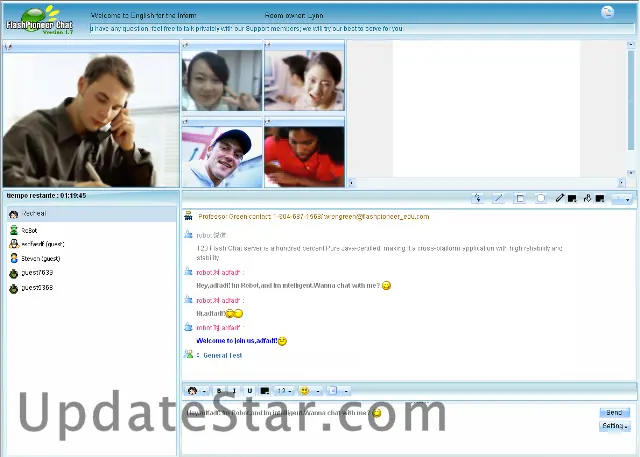Select the whiteboard pointer tool

pyautogui.click(x=478, y=198)
